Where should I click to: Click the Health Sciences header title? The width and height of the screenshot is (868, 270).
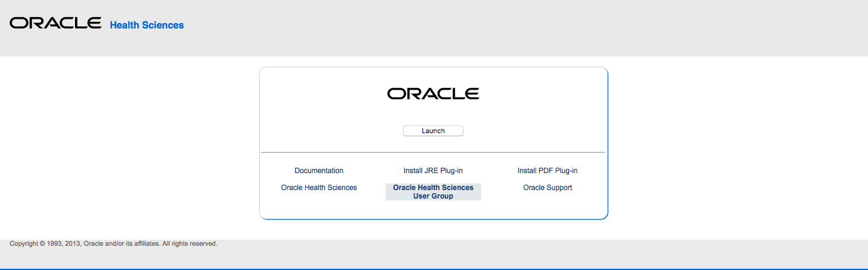[147, 25]
